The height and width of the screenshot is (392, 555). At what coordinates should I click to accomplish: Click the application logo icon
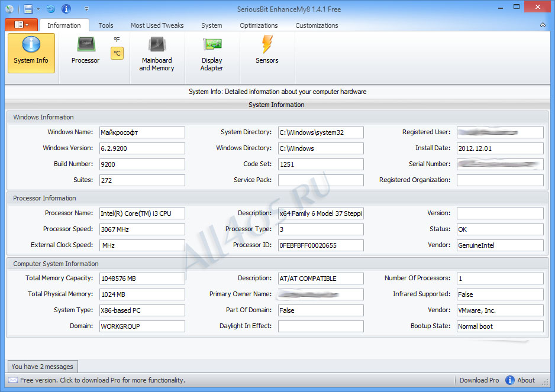[x=9, y=9]
